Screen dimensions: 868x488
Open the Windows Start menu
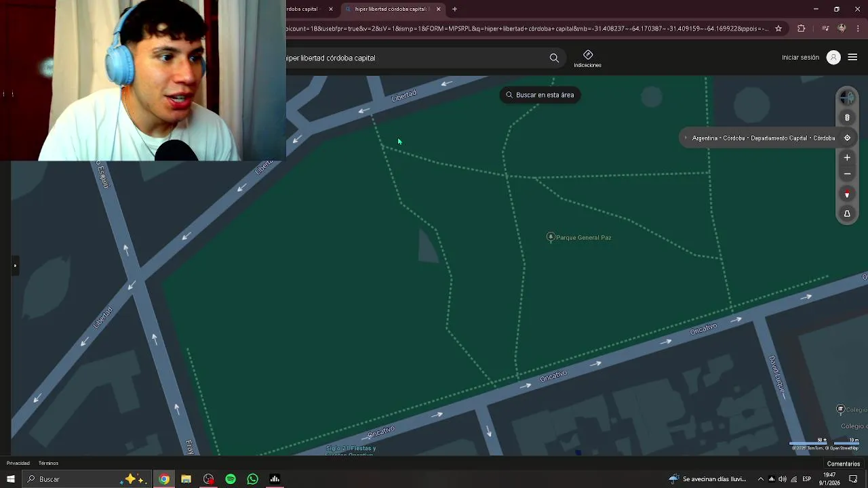tap(11, 479)
